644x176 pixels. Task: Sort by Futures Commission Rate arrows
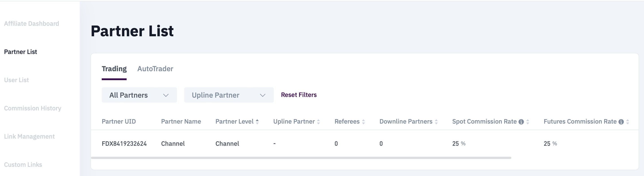(x=627, y=122)
